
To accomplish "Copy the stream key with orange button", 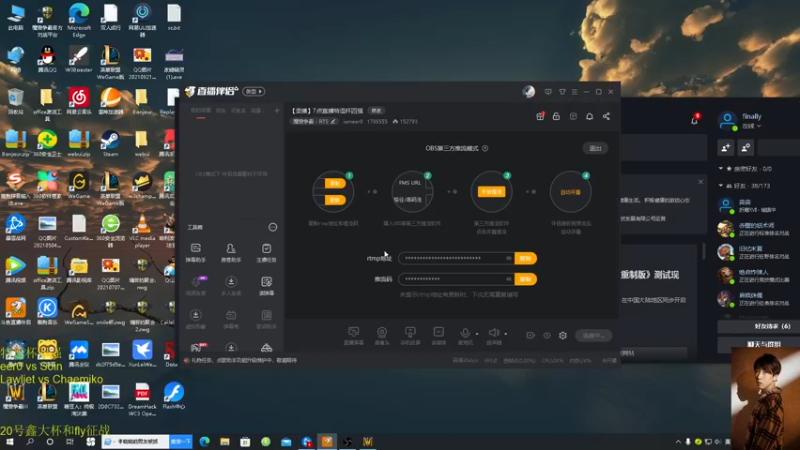I will [x=526, y=279].
